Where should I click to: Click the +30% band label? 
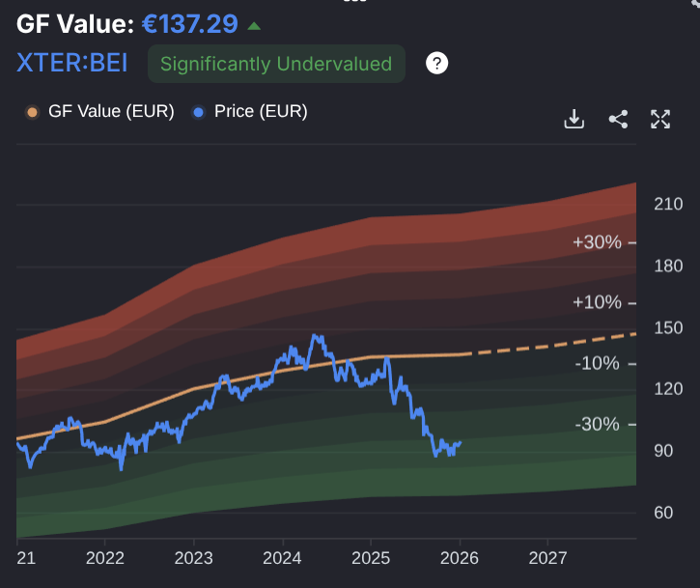pos(597,241)
